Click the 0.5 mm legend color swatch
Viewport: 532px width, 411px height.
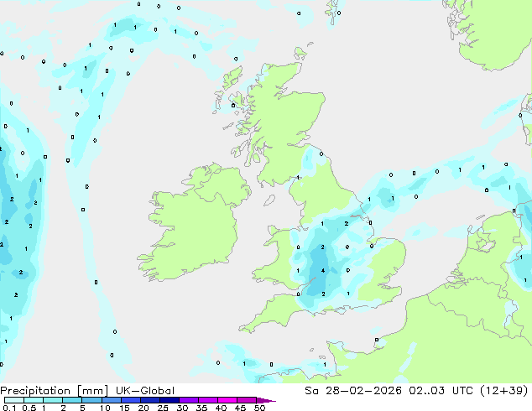tap(34, 400)
